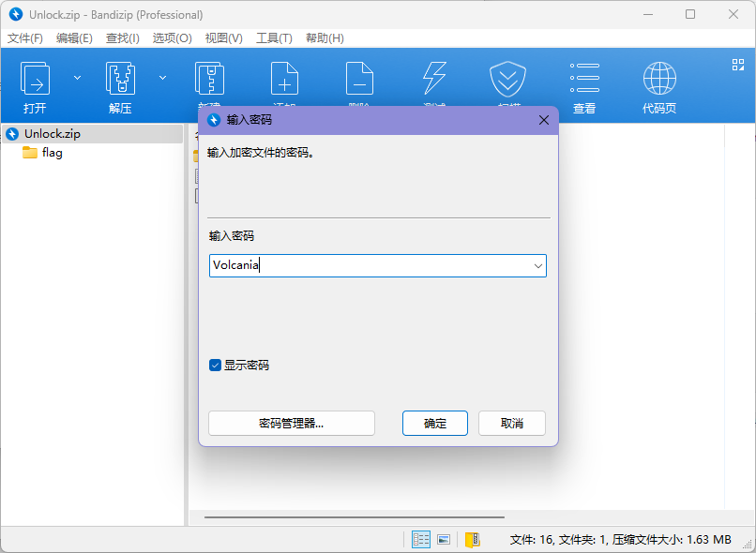Expand the Extract button dropdown arrow
The width and height of the screenshot is (756, 553).
coord(162,77)
